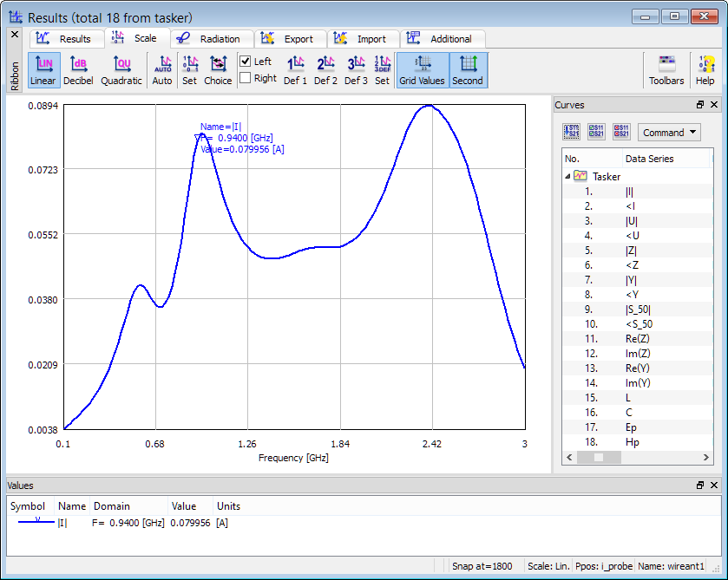Image resolution: width=728 pixels, height=580 pixels.
Task: Switch scale to Decibel
Action: point(78,69)
